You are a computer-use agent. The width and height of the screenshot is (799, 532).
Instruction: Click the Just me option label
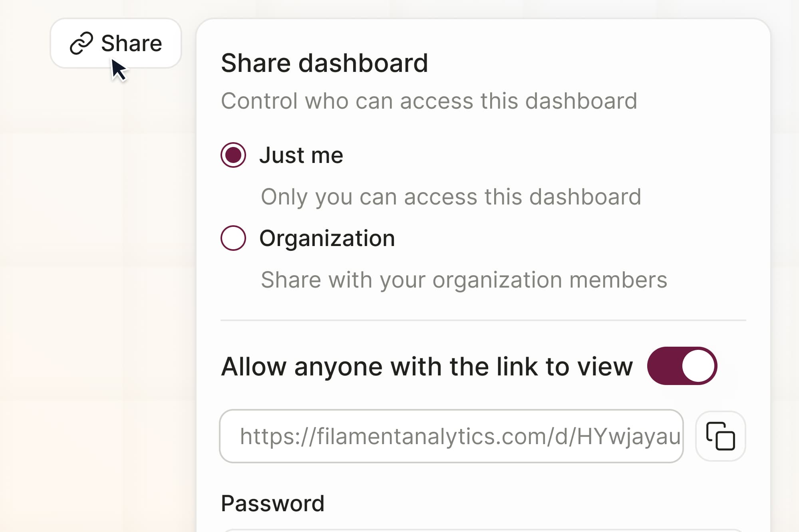click(301, 156)
